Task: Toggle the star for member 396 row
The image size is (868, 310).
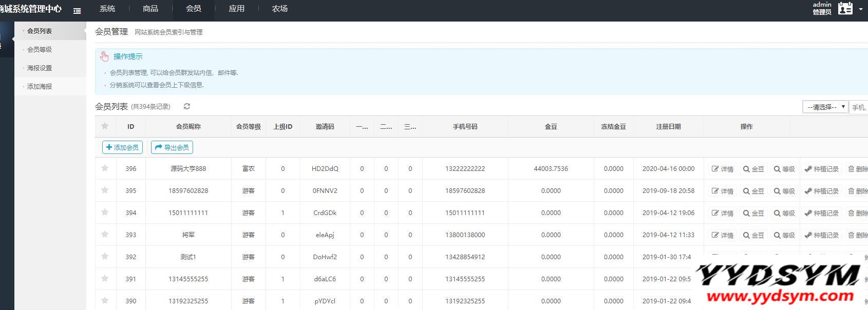Action: pos(105,168)
